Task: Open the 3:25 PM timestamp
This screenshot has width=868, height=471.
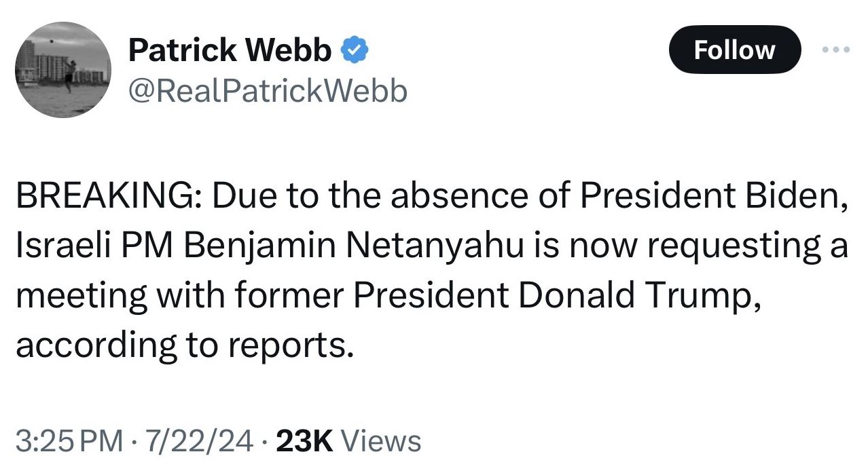Action: [x=69, y=441]
